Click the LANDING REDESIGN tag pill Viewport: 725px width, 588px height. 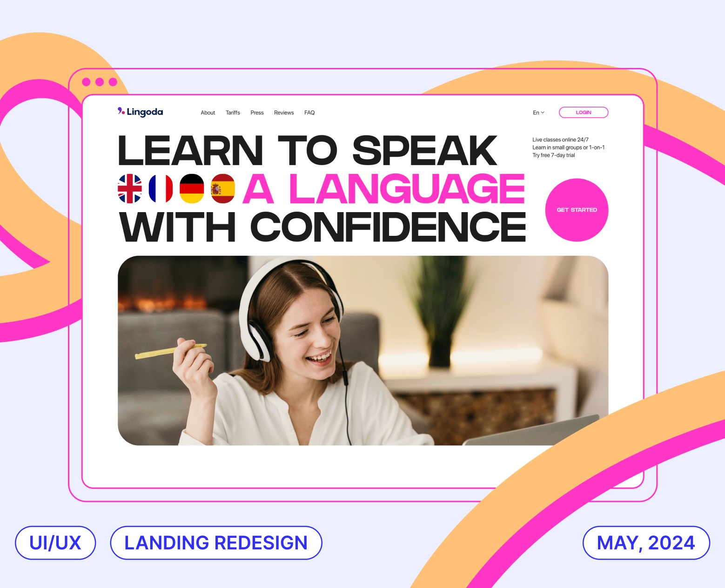(x=216, y=543)
